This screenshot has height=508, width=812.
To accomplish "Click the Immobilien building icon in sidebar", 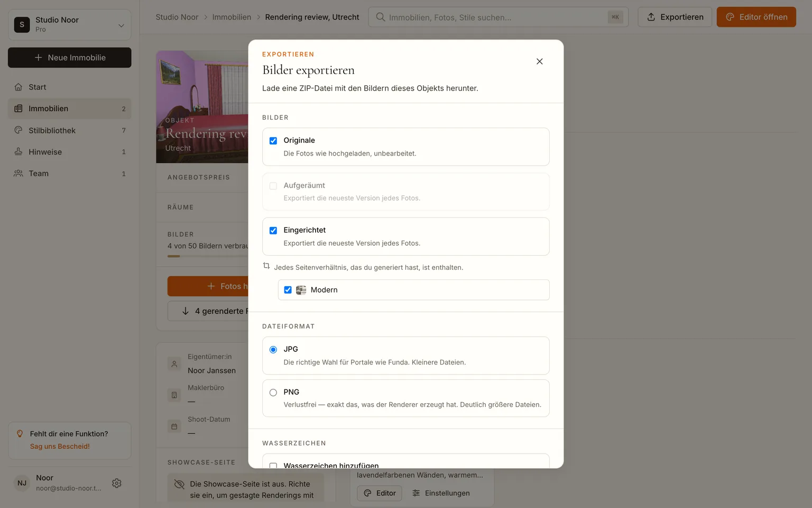I will pyautogui.click(x=19, y=108).
